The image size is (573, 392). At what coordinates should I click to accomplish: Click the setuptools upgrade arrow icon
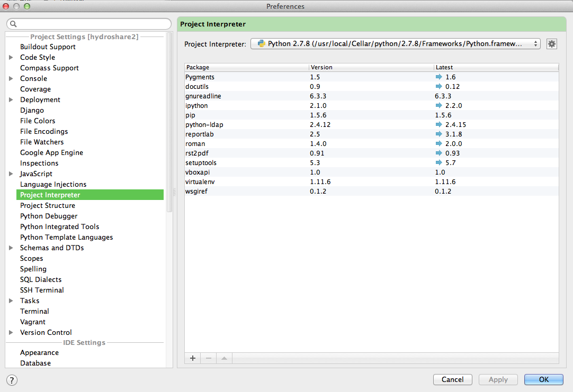pos(438,162)
